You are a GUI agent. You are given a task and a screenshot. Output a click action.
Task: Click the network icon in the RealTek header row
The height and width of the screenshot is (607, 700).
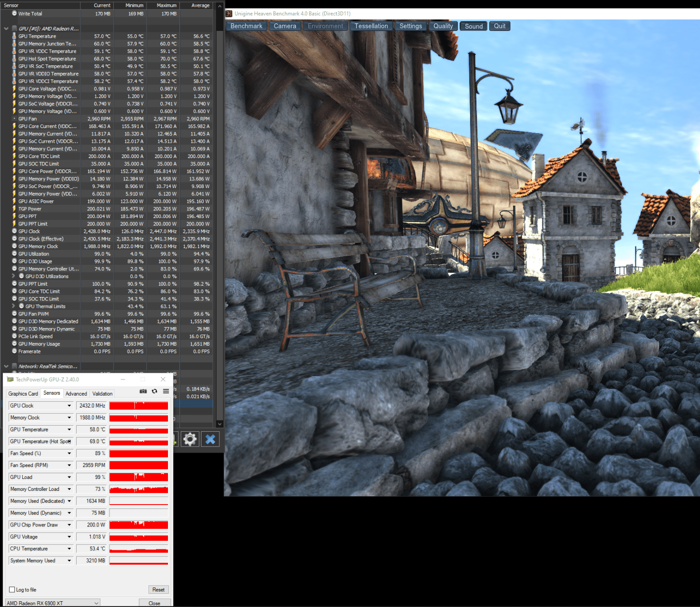[14, 366]
